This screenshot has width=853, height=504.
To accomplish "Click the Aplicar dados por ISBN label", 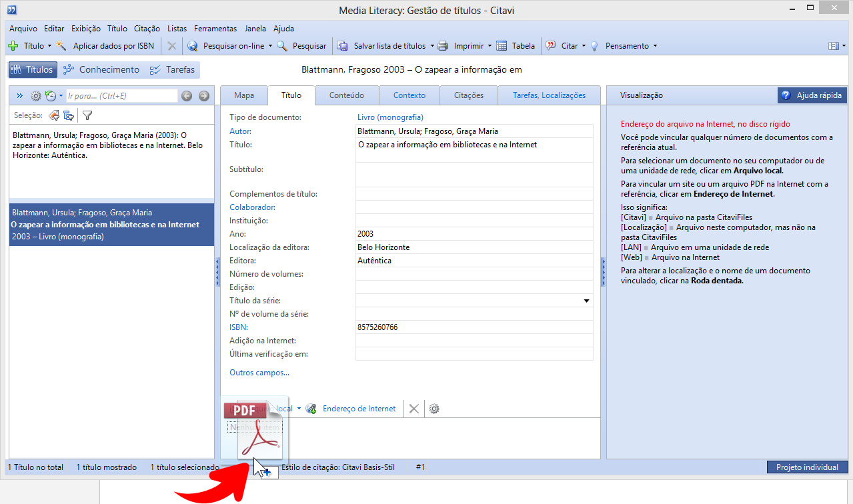I will point(113,46).
